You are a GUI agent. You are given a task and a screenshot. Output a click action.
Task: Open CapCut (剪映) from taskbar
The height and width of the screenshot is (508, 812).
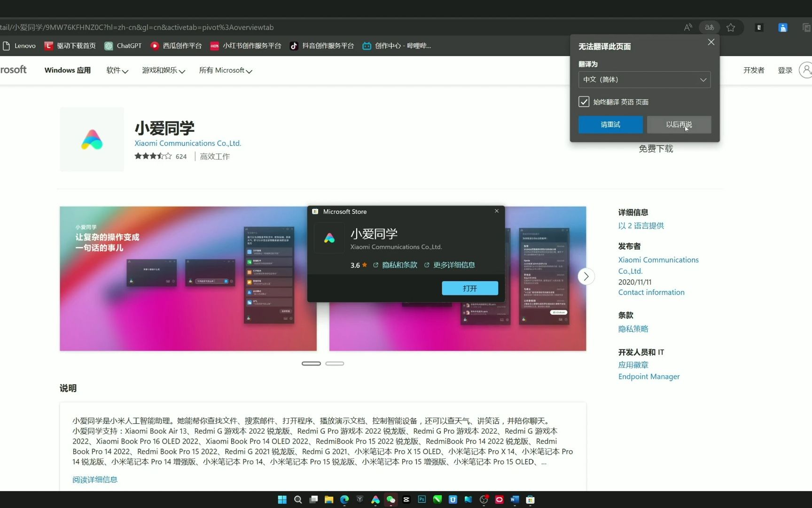point(406,500)
